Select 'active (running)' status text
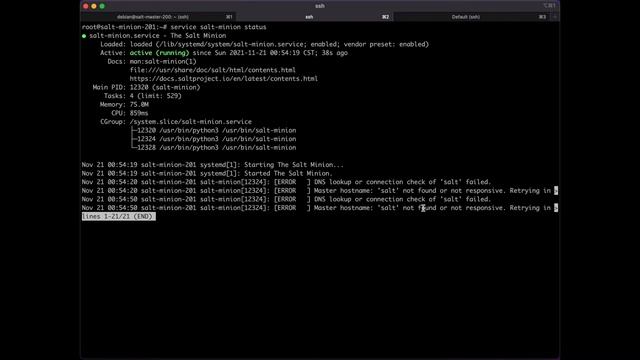Screen dimensions: 640x360 [159, 53]
